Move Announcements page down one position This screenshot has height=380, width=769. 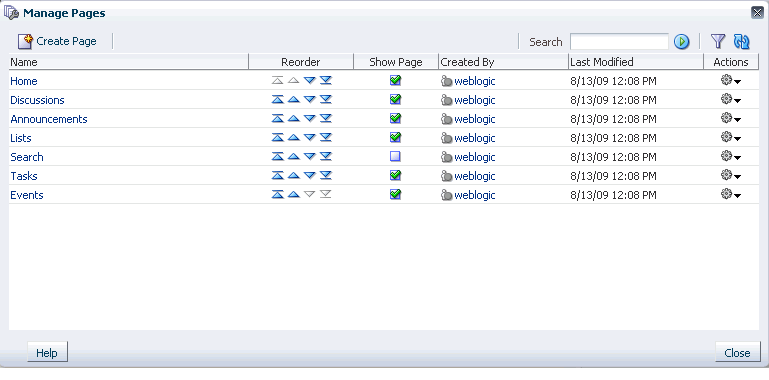click(309, 119)
